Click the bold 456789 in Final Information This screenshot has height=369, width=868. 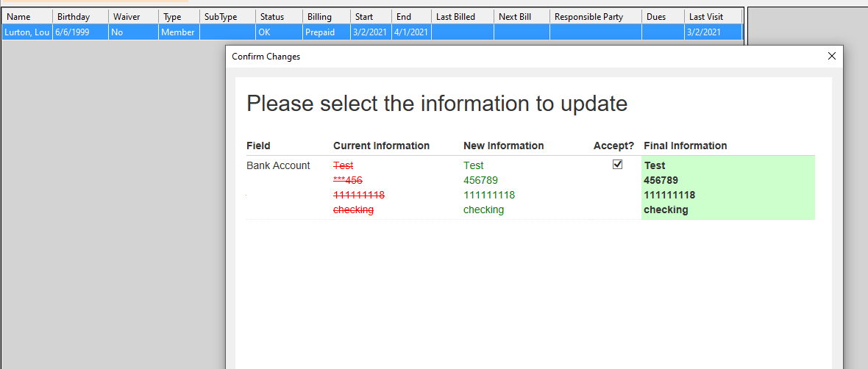[x=661, y=180]
